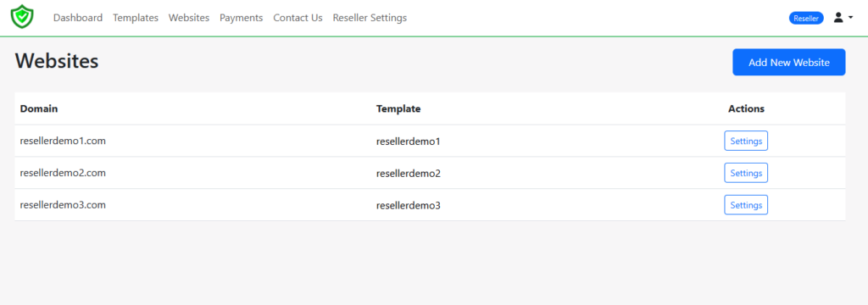The height and width of the screenshot is (305, 868).
Task: Click the Add New Website button
Action: [x=789, y=62]
